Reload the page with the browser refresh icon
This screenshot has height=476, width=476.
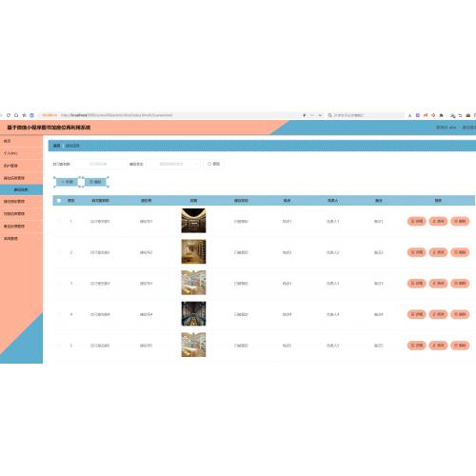(9, 115)
